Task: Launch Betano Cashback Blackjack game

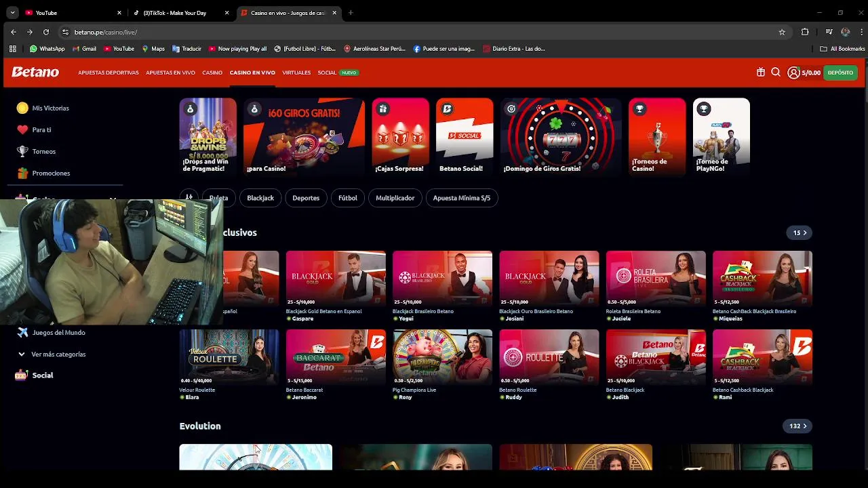Action: coord(762,358)
